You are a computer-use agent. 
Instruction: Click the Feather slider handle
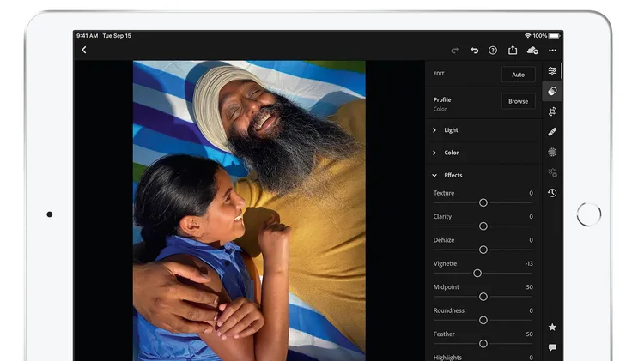coord(483,343)
